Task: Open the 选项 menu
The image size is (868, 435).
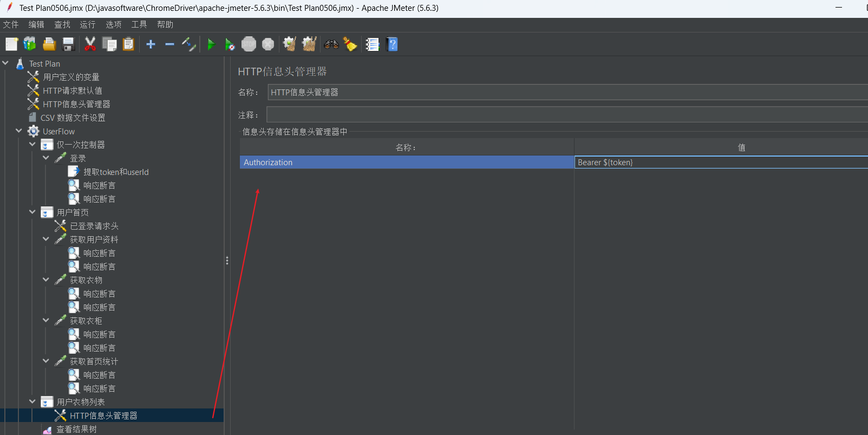Action: pos(114,24)
